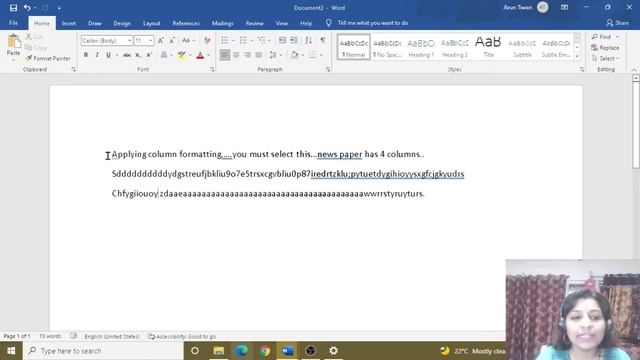The width and height of the screenshot is (640, 360).
Task: Open bullets list dropdown
Action: (x=233, y=40)
